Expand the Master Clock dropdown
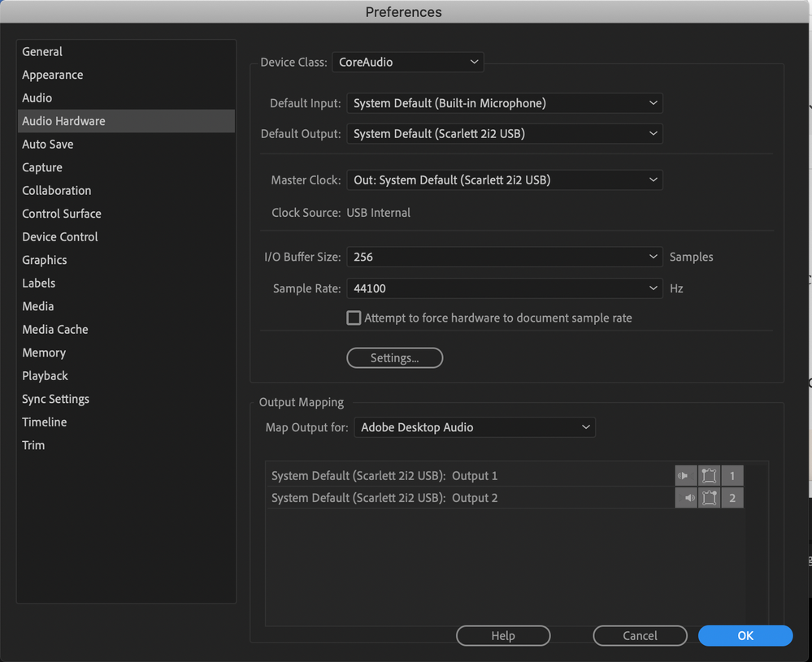Screen dimensions: 812x662 [x=504, y=180]
